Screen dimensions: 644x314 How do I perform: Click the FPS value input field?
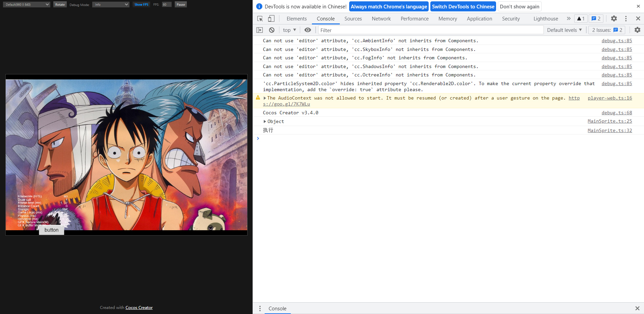click(167, 4)
